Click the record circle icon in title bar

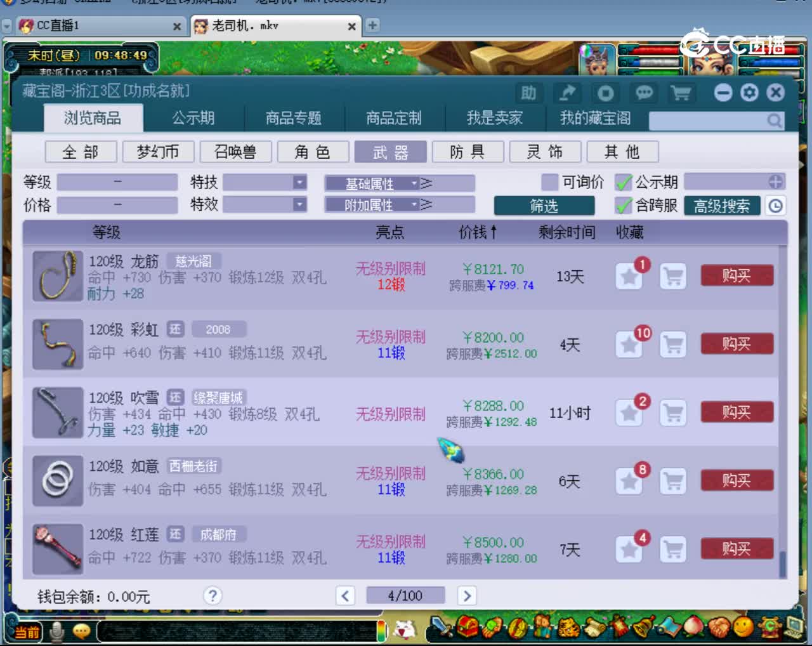tap(605, 93)
